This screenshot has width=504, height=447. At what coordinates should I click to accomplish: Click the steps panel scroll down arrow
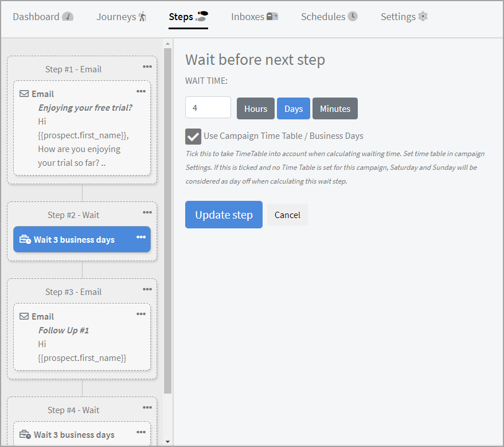point(167,441)
